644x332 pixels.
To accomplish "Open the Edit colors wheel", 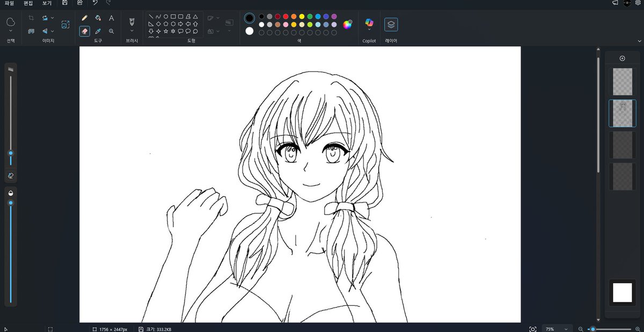I will coord(348,24).
